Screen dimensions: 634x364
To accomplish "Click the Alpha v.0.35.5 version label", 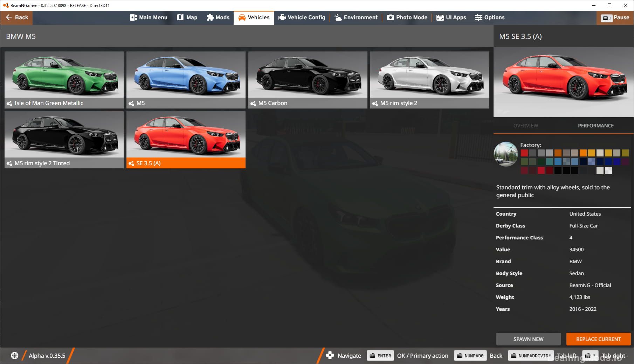I will tap(47, 356).
